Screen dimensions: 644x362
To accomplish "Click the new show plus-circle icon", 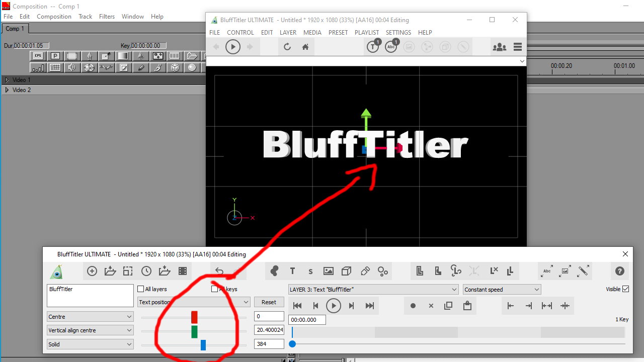I will [92, 271].
